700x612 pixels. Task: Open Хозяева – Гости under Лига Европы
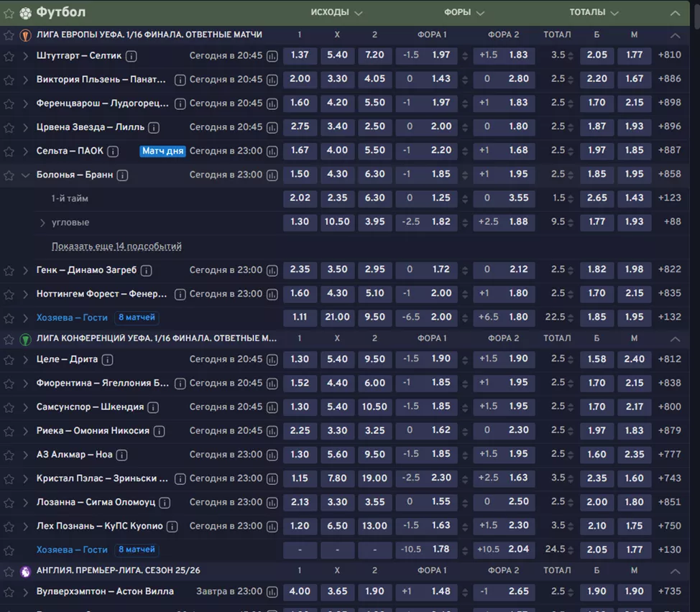coord(72,317)
